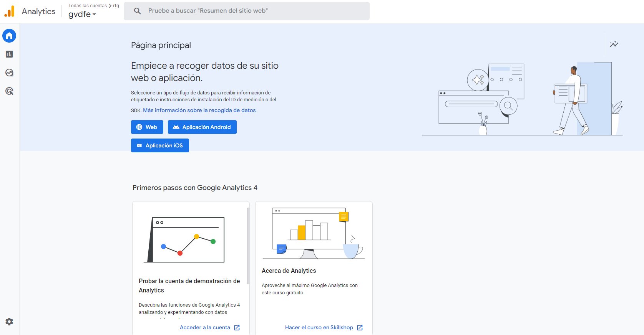Image resolution: width=644 pixels, height=335 pixels.
Task: Open the Insights sparkline icon
Action: point(614,44)
